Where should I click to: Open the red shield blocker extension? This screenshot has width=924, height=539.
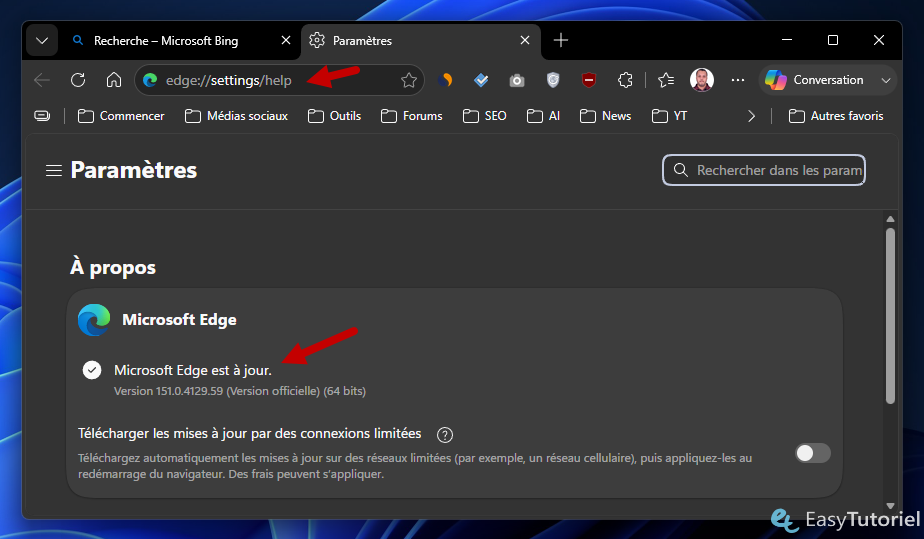(589, 80)
